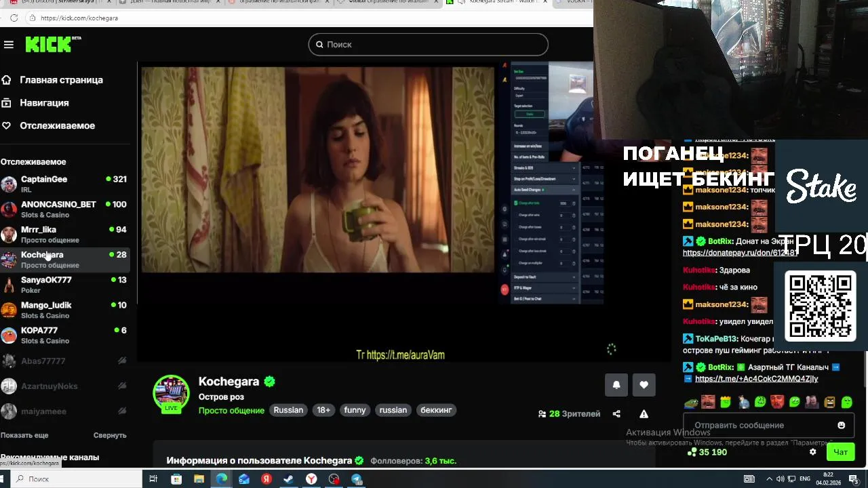Open Mail app from taskbar

point(244,479)
